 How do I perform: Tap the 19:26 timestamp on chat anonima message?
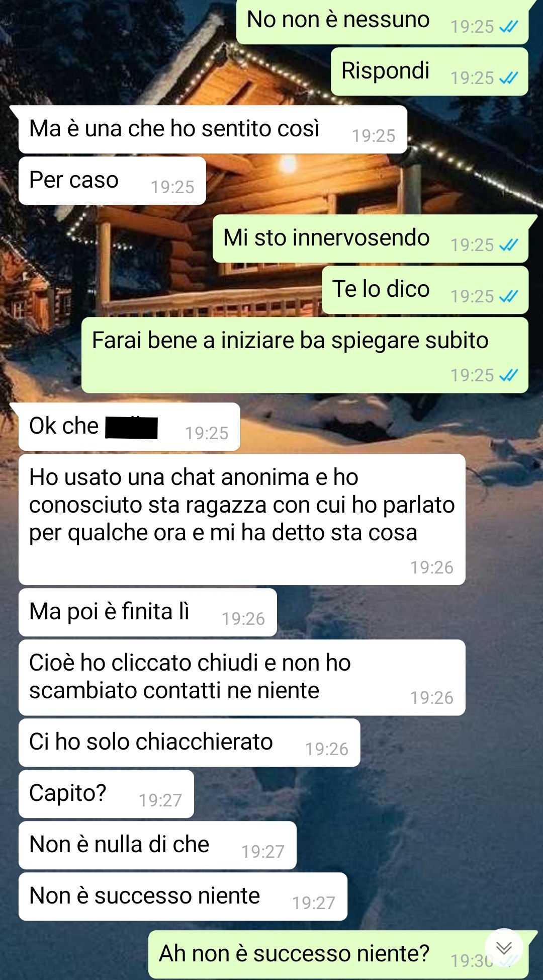[x=431, y=567]
